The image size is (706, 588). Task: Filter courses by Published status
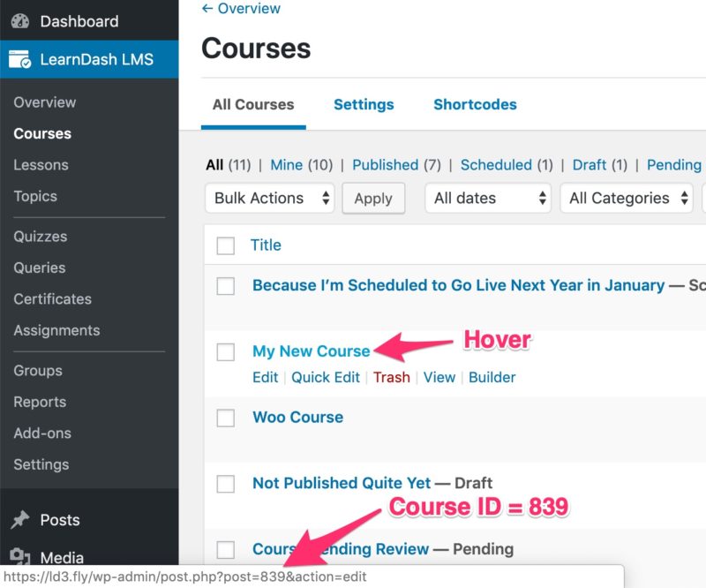point(385,164)
